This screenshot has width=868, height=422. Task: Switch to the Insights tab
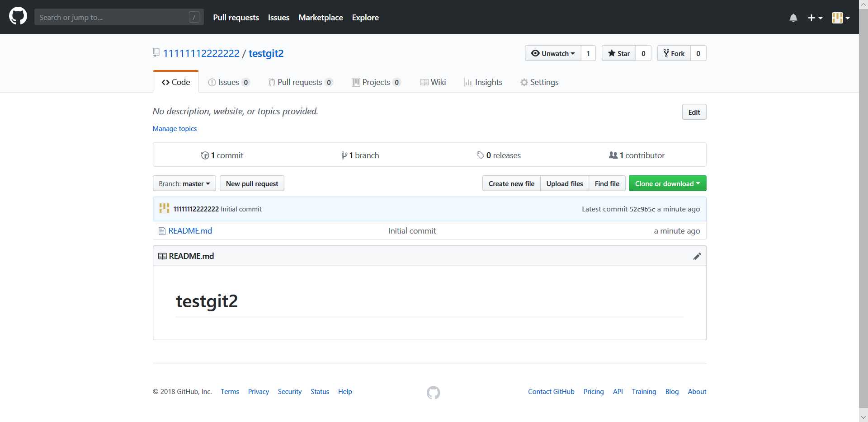pyautogui.click(x=483, y=82)
